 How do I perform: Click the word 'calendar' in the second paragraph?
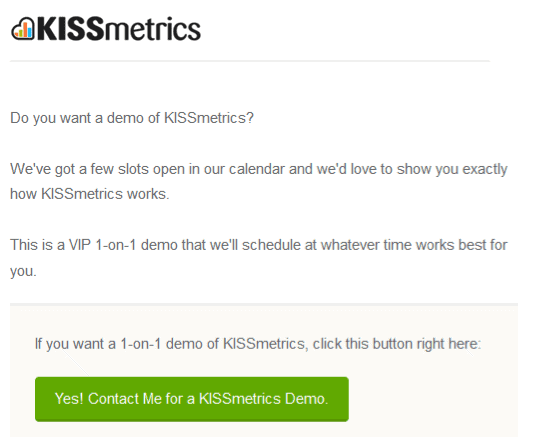point(257,169)
